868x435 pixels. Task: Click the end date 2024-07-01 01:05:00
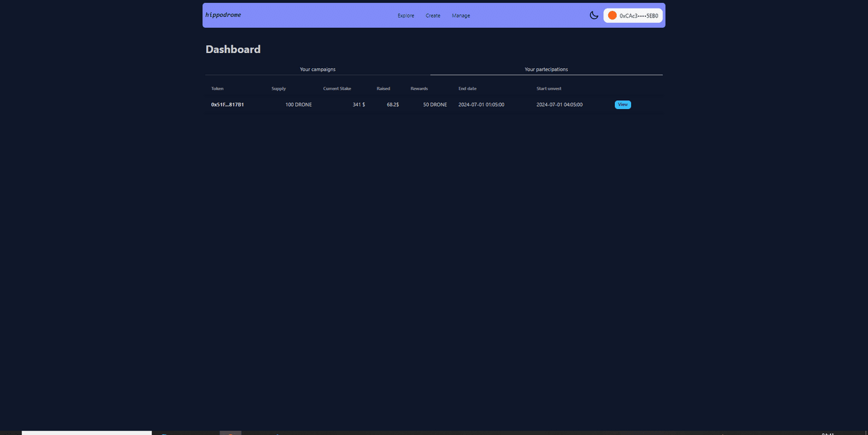(481, 104)
